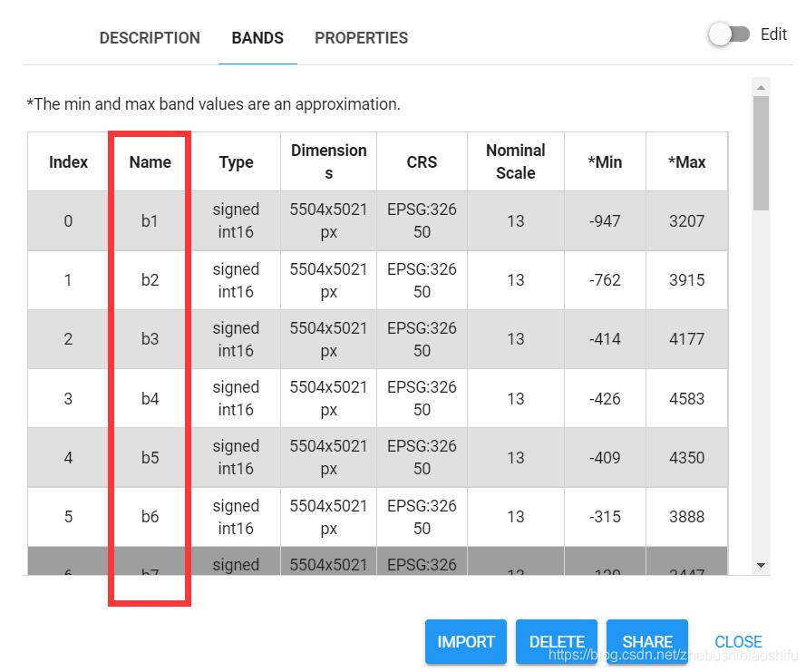The height and width of the screenshot is (672, 806).
Task: Click the vertical scrollbar thumb
Action: pos(762,152)
